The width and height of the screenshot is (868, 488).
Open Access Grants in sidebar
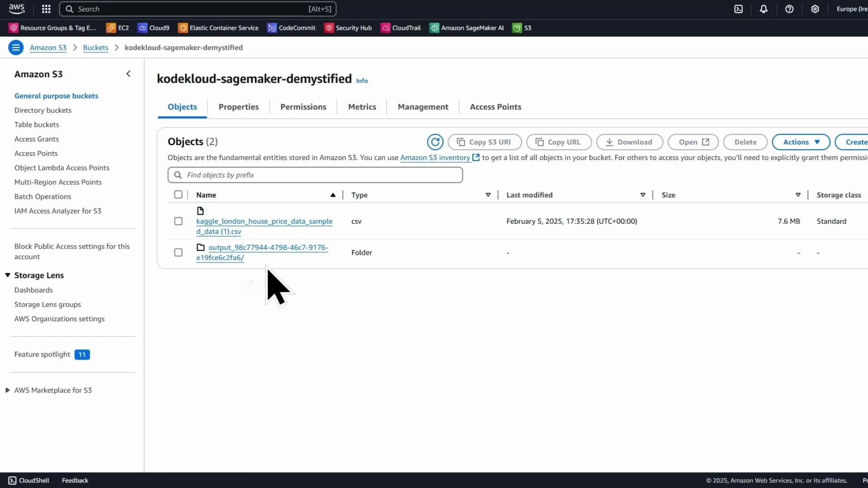[x=37, y=139]
